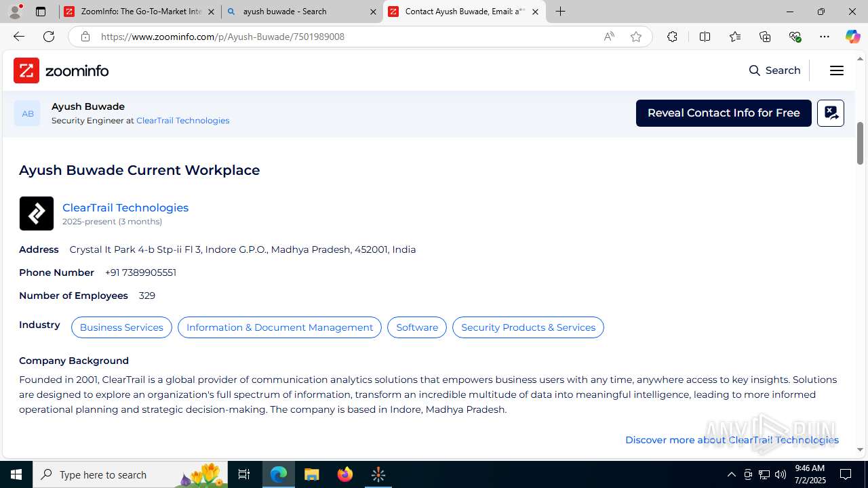This screenshot has height=488, width=868.
Task: Open browser Extensions
Action: point(672,37)
